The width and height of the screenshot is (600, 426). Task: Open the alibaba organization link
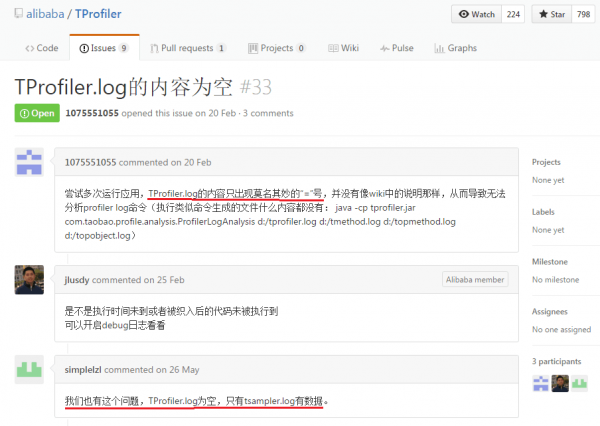[45, 14]
